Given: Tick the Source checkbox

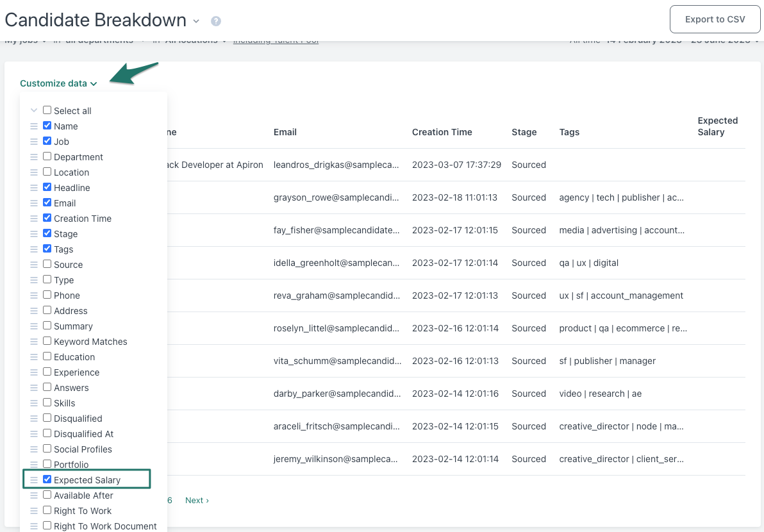Looking at the screenshot, I should (47, 264).
